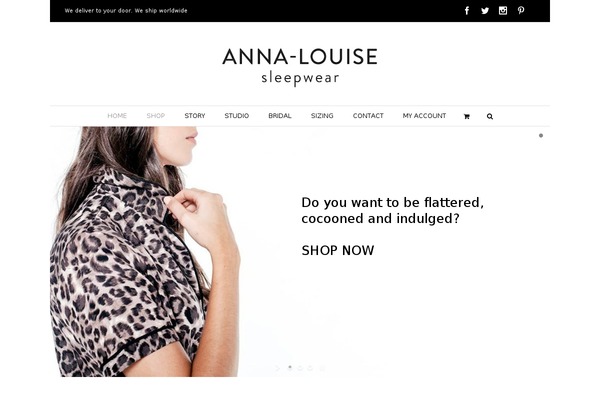Click the Anna-Louise sleepwear logo

point(300,66)
